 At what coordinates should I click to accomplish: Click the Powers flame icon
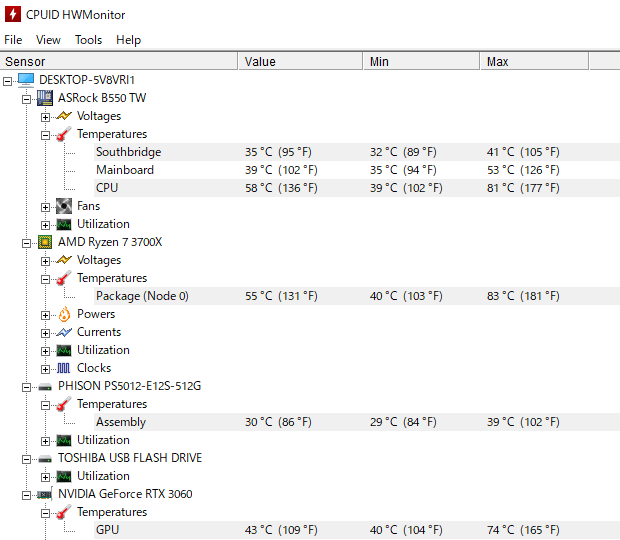click(64, 314)
